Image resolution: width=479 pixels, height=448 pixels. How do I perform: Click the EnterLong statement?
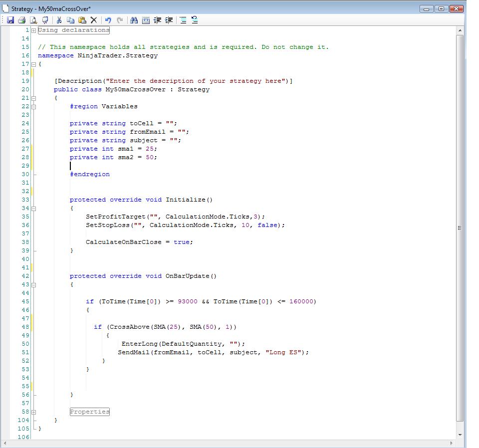coord(183,344)
